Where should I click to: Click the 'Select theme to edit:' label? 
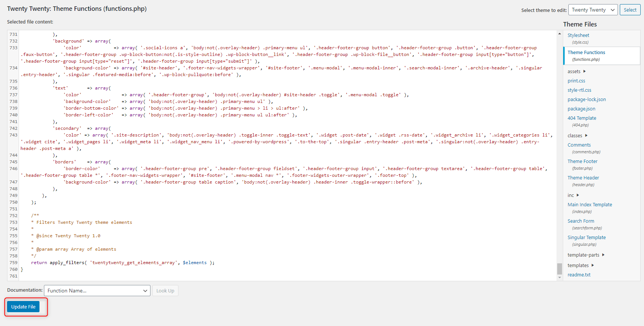tap(544, 10)
